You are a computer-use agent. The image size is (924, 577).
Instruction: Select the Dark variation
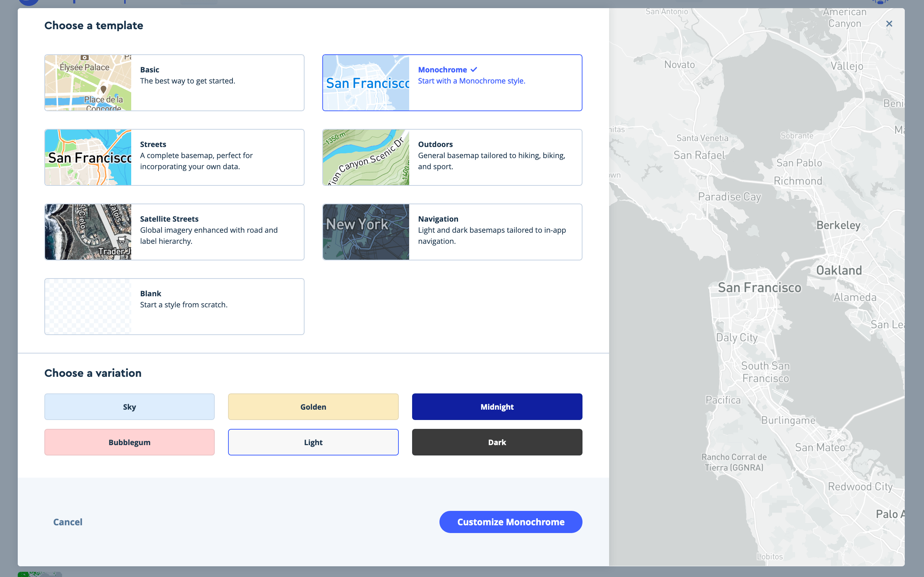[x=497, y=442]
